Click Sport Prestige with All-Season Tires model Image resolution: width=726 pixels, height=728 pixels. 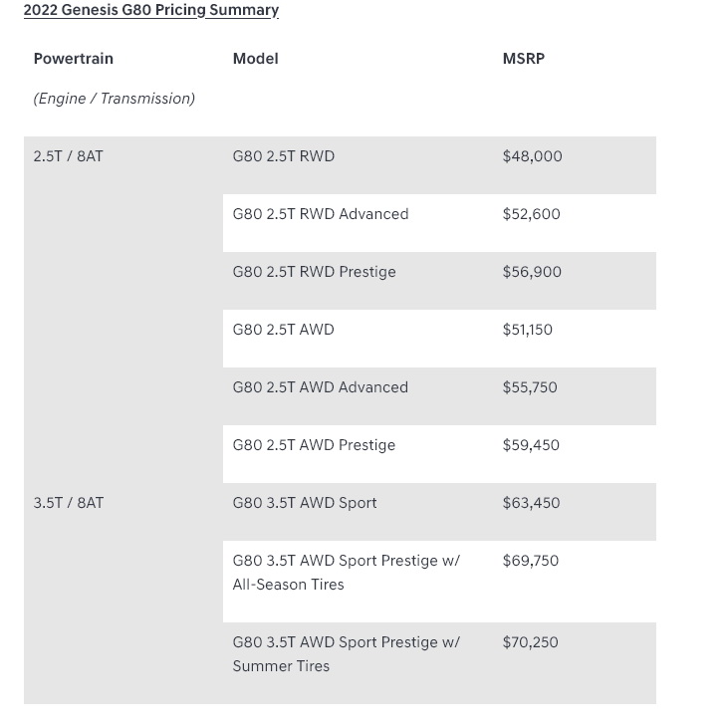click(346, 573)
